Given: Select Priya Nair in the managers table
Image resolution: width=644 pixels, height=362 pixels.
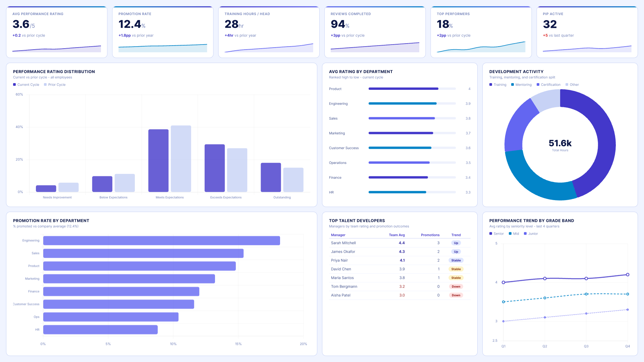Looking at the screenshot, I should click(x=400, y=260).
